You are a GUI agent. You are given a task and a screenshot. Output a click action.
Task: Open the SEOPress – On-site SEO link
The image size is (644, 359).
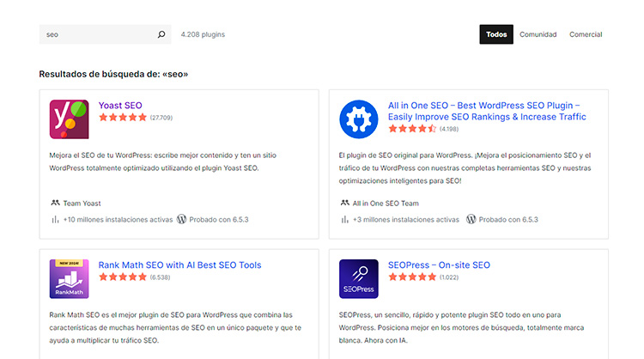click(x=439, y=265)
